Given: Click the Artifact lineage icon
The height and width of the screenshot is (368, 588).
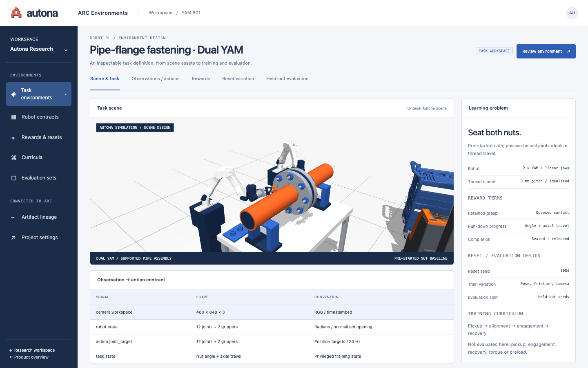Looking at the screenshot, I should click(13, 217).
